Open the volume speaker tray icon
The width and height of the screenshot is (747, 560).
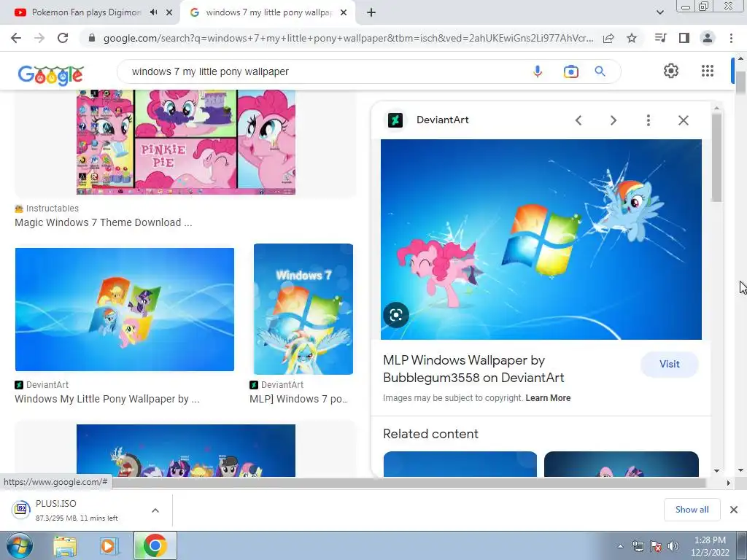(673, 546)
